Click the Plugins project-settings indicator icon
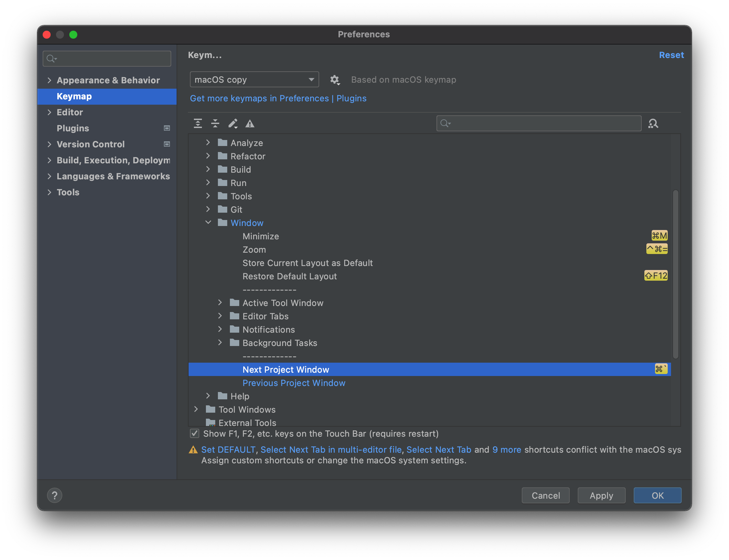Viewport: 729px width, 560px height. tap(167, 128)
